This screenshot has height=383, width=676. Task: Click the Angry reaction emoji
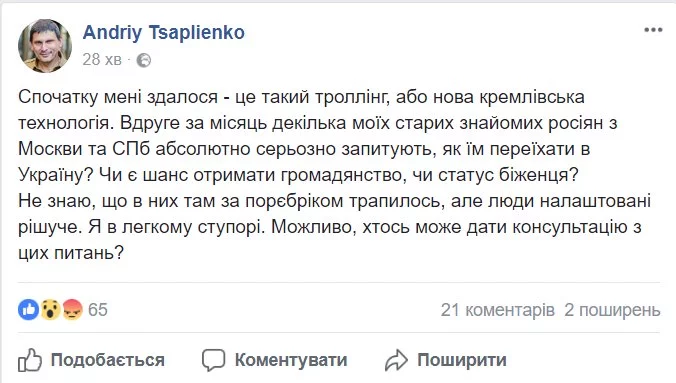pos(72,309)
